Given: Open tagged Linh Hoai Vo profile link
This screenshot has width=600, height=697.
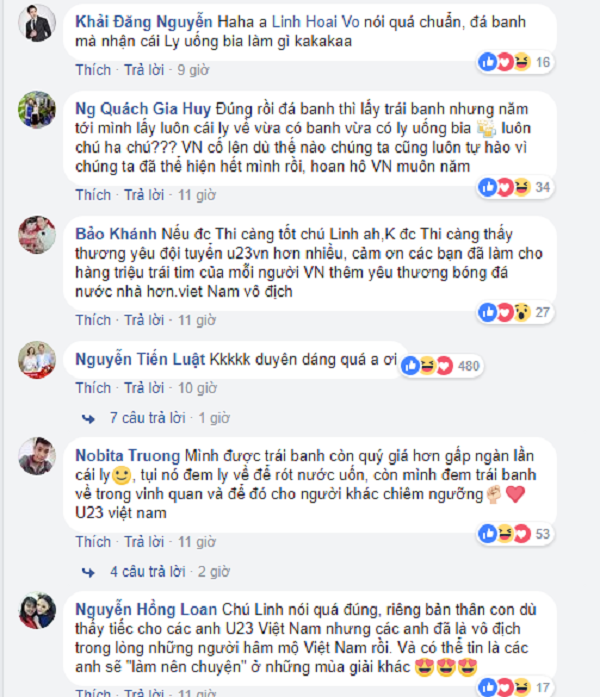Looking at the screenshot, I should [316, 22].
